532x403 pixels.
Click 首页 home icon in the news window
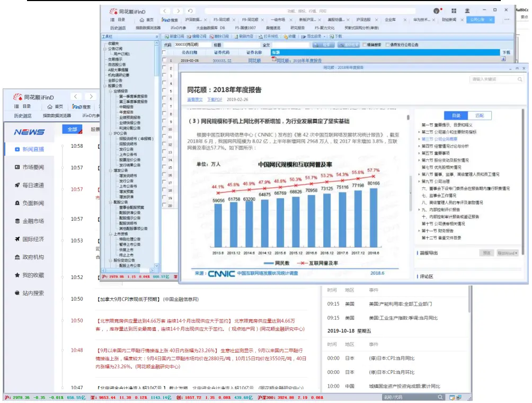50,106
